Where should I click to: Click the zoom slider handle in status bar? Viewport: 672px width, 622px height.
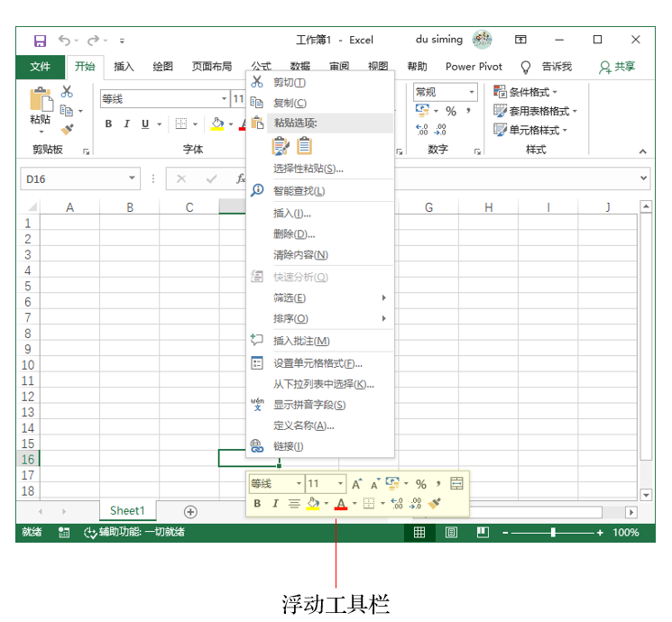click(553, 533)
